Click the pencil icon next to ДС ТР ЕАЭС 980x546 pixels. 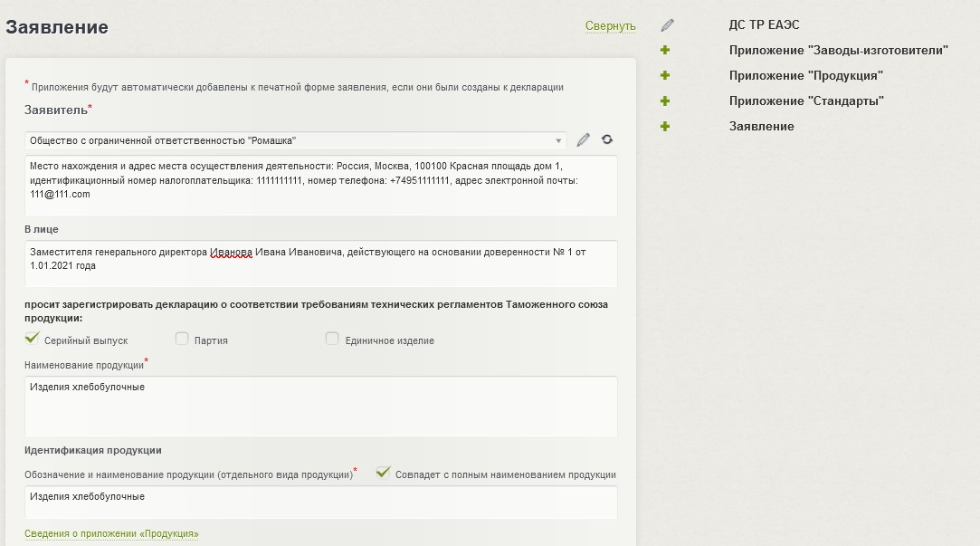tap(668, 25)
